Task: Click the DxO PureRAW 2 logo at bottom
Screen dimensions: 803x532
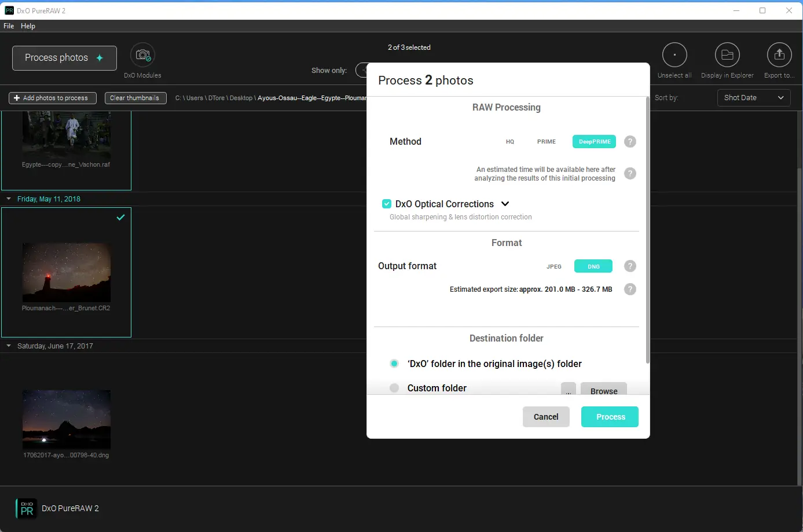Action: coord(26,508)
